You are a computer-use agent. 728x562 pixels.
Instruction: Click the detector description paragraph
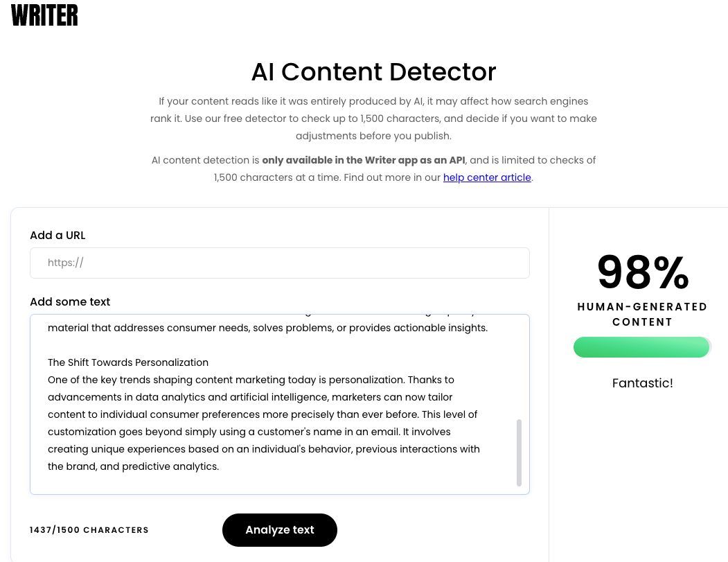[373, 118]
